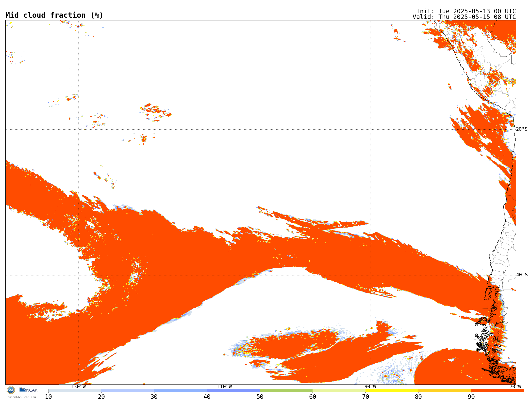Open the ensemble.ucar.edu link text

(22, 397)
